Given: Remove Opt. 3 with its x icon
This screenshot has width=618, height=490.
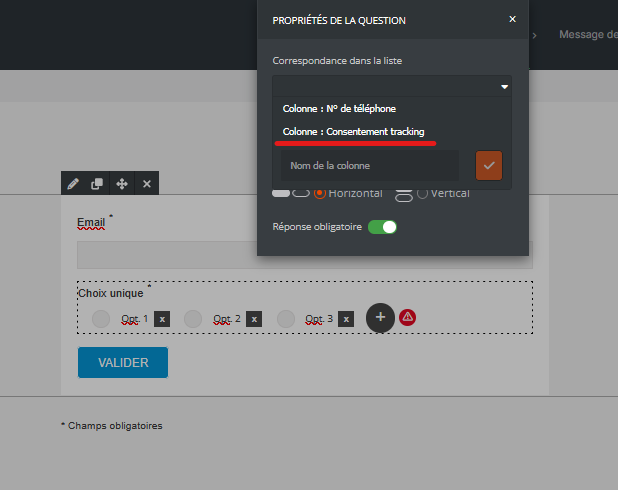Looking at the screenshot, I should pos(346,319).
